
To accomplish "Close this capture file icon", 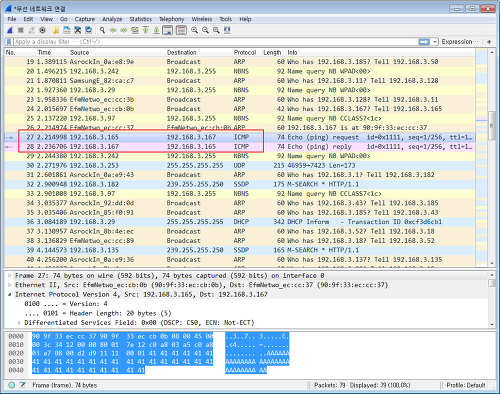I will click(x=78, y=30).
